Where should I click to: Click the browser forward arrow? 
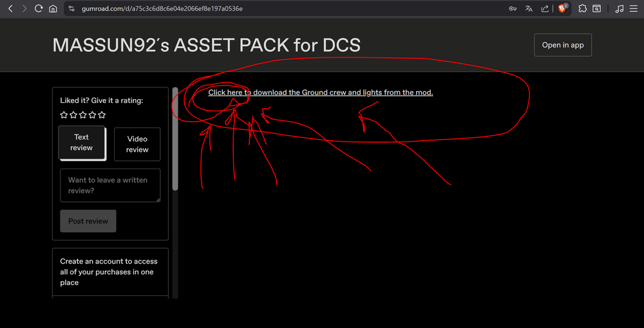(24, 8)
